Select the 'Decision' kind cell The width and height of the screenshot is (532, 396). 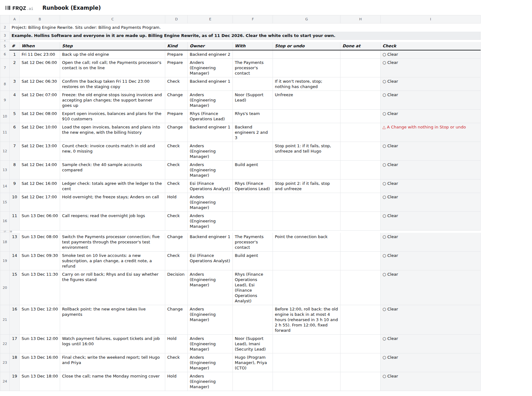[176, 288]
